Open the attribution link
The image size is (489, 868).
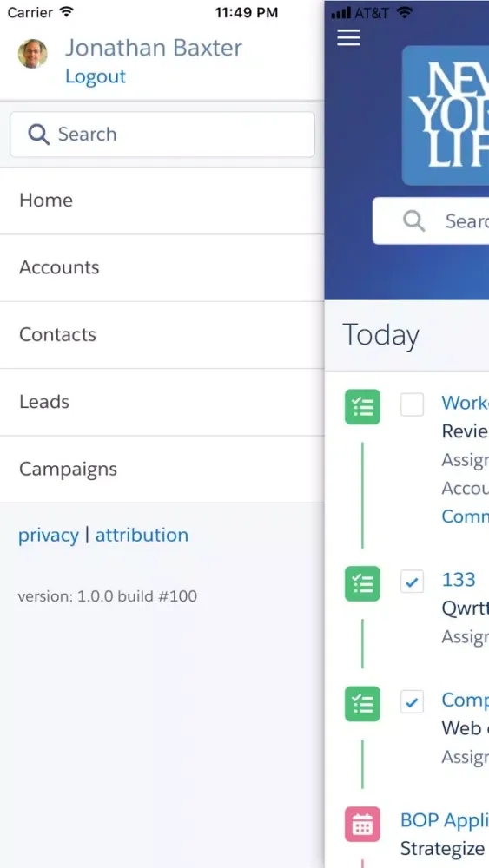pyautogui.click(x=142, y=535)
